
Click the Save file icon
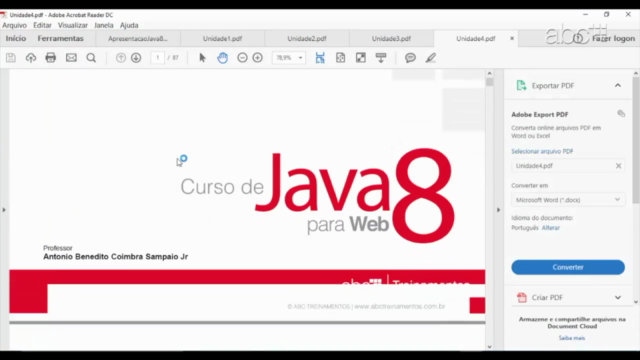pyautogui.click(x=11, y=58)
